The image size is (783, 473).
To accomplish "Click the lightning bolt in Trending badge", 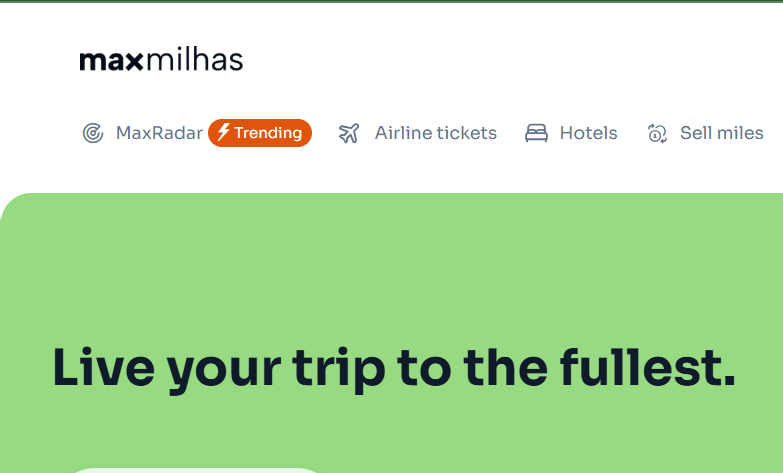I will 224,132.
